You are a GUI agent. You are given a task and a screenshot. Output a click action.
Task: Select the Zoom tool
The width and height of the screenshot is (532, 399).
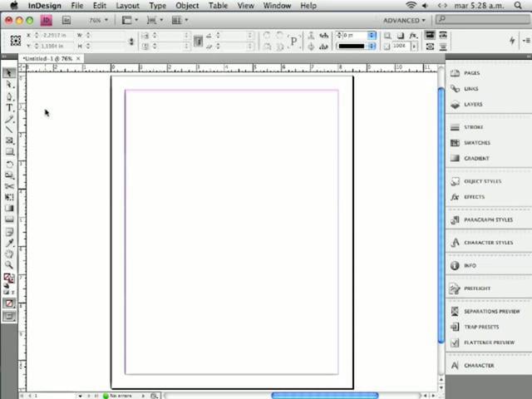[9, 264]
